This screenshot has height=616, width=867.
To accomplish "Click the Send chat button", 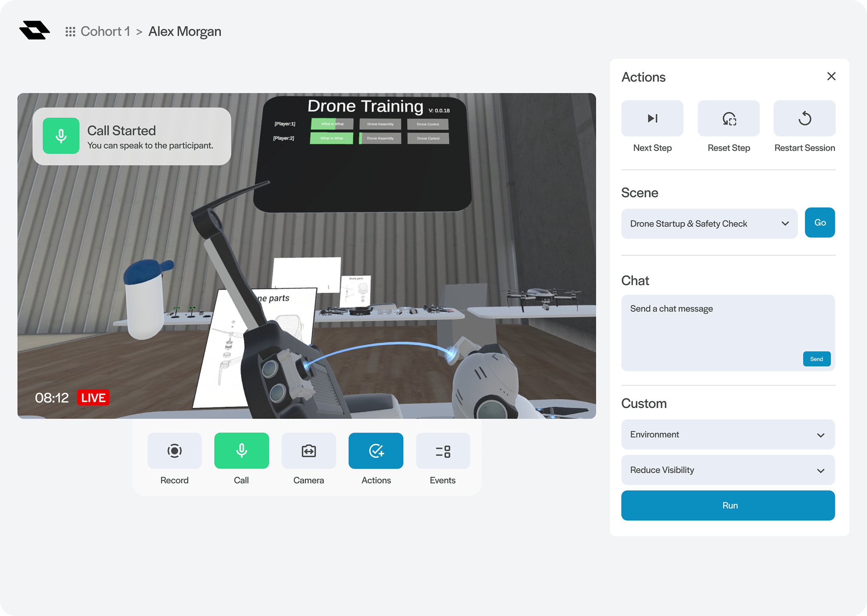I will 816,359.
